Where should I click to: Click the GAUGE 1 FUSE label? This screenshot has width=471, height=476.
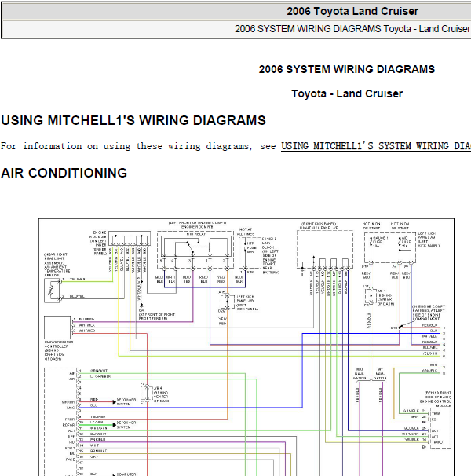point(380,242)
